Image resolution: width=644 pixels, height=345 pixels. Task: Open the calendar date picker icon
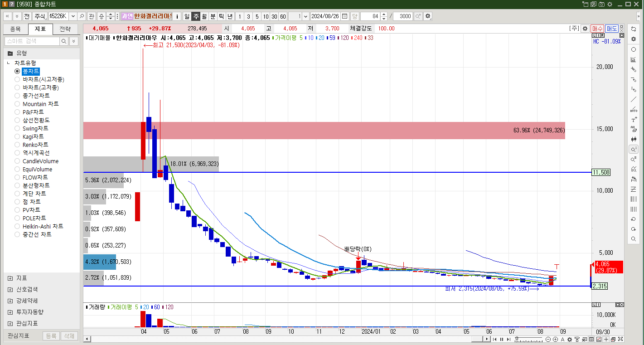tap(345, 16)
